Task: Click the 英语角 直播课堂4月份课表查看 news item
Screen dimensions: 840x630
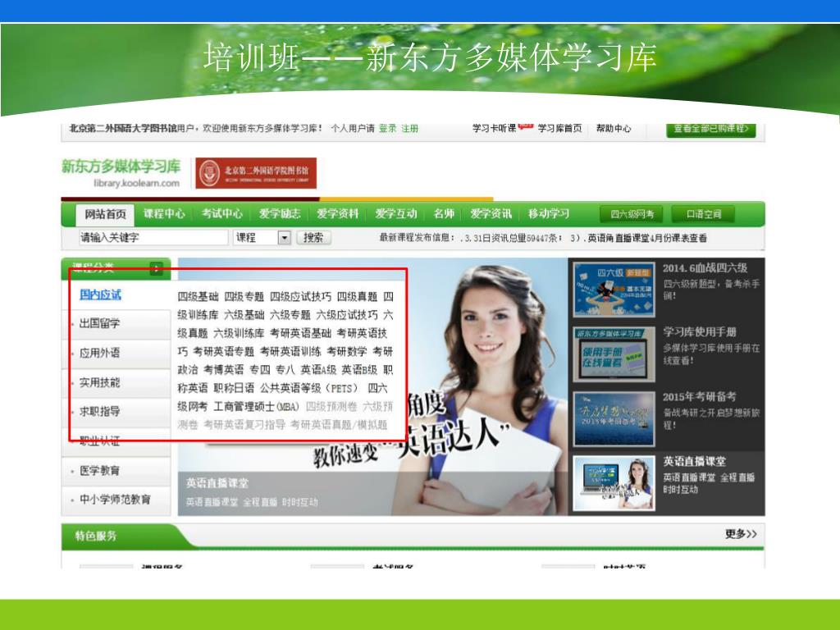Action: tap(647, 238)
